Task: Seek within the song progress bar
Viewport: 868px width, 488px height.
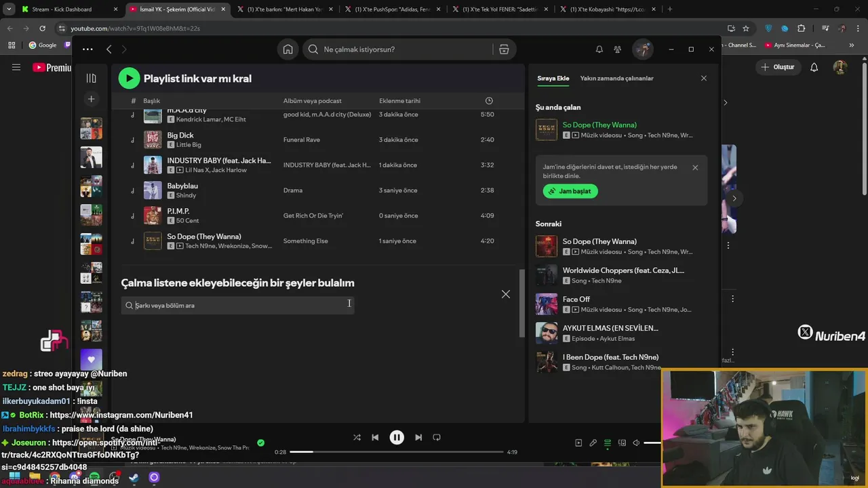Action: tap(397, 451)
